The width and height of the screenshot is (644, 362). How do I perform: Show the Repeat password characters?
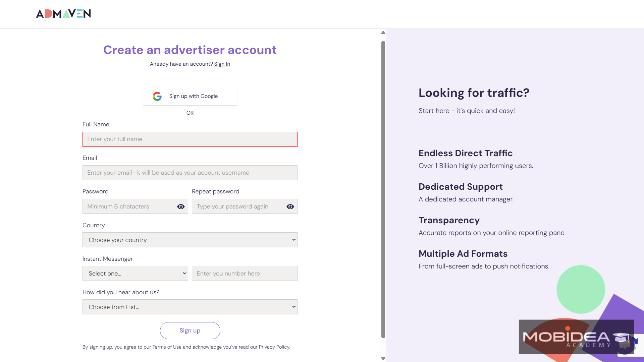tap(290, 206)
